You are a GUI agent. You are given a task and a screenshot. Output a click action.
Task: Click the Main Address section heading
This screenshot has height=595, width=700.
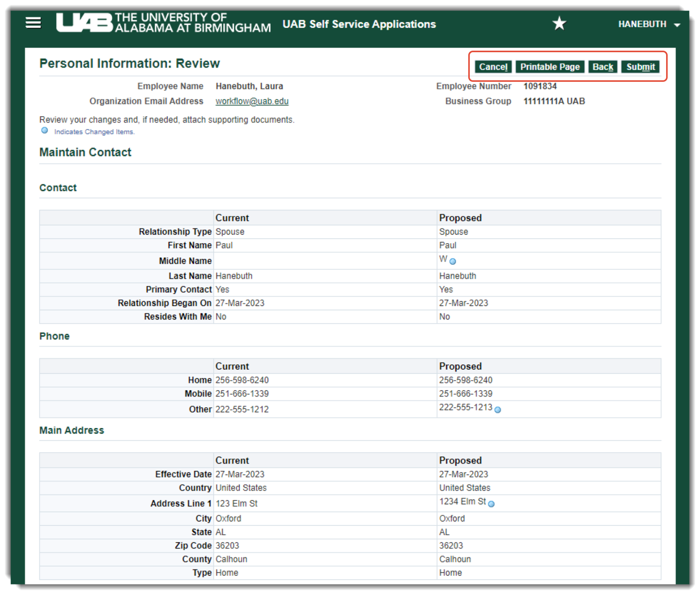tap(72, 431)
